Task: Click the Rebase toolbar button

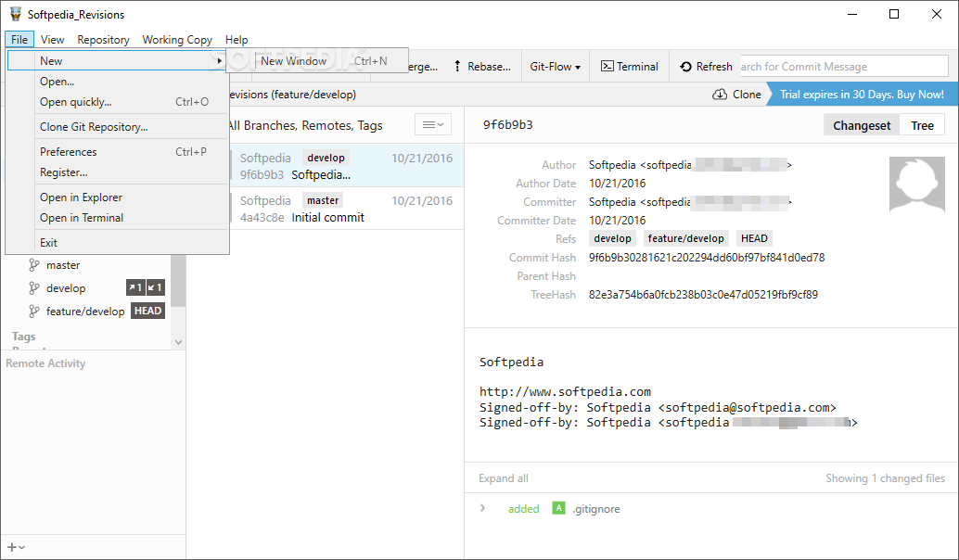Action: click(482, 67)
